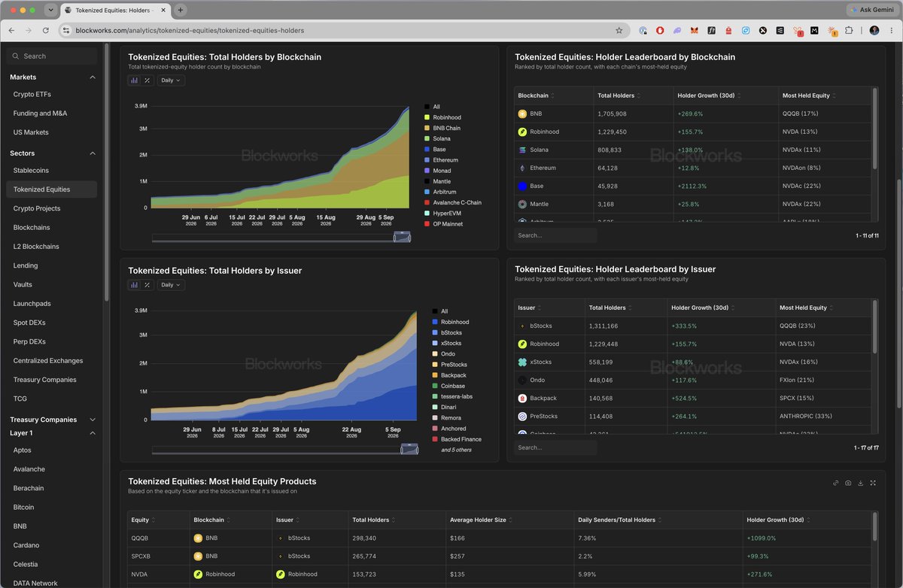Screen dimensions: 903x588
Task: Toggle Ondo series in issuer legend
Action: pyautogui.click(x=444, y=353)
